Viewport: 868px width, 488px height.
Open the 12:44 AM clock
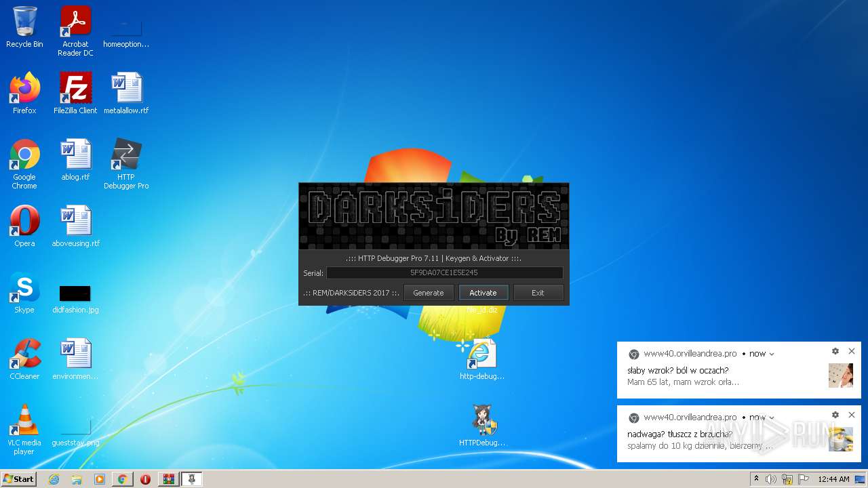pos(833,479)
